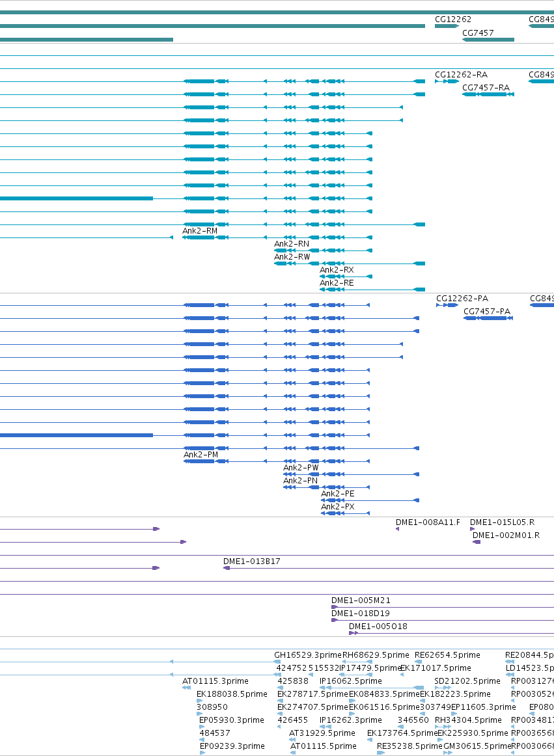Screen dimensions: 554x756
Task: Click the EK173764.5prime EST label
Action: pos(402,733)
